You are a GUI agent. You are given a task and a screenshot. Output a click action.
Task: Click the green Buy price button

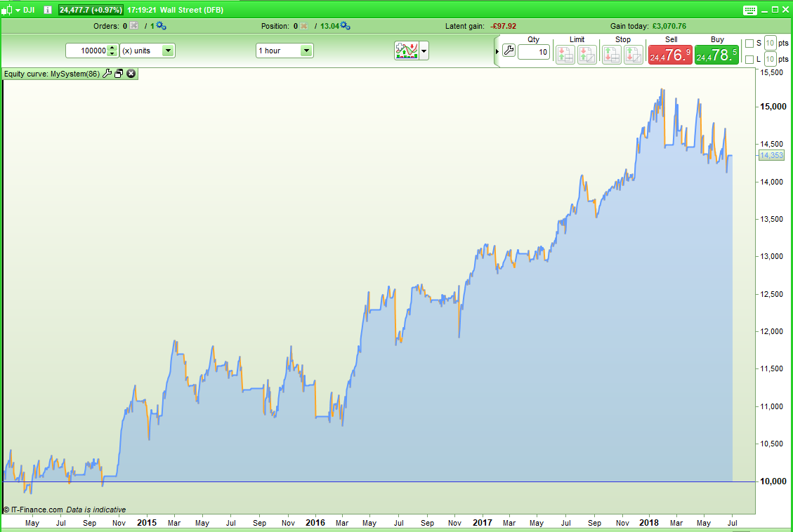pyautogui.click(x=716, y=55)
